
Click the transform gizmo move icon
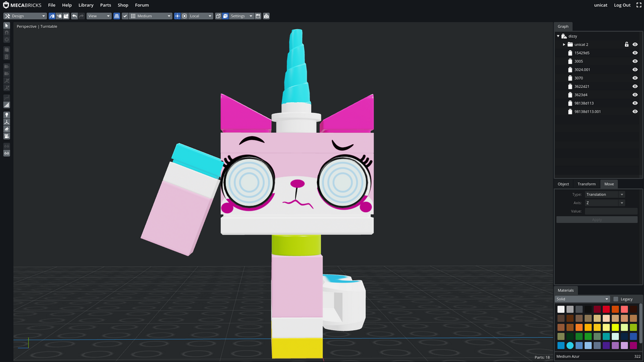tap(177, 16)
